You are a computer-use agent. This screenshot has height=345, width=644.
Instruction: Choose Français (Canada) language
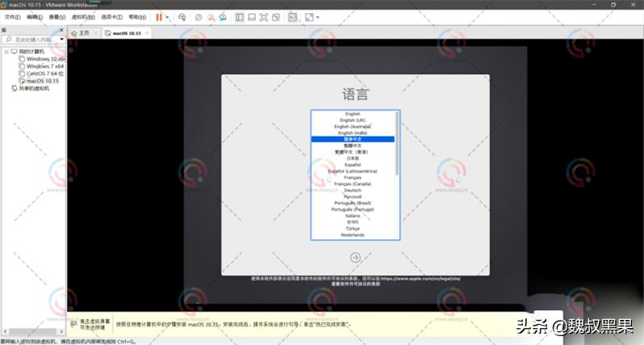(353, 184)
